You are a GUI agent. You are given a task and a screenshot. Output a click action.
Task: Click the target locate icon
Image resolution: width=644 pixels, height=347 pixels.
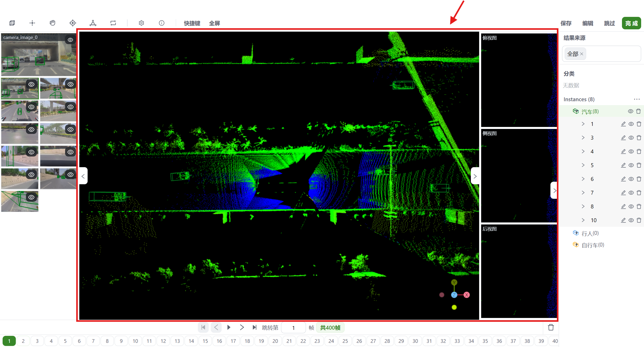point(73,23)
